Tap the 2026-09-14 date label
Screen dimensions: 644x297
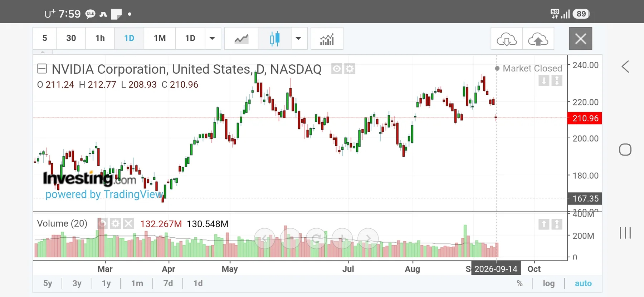point(496,269)
